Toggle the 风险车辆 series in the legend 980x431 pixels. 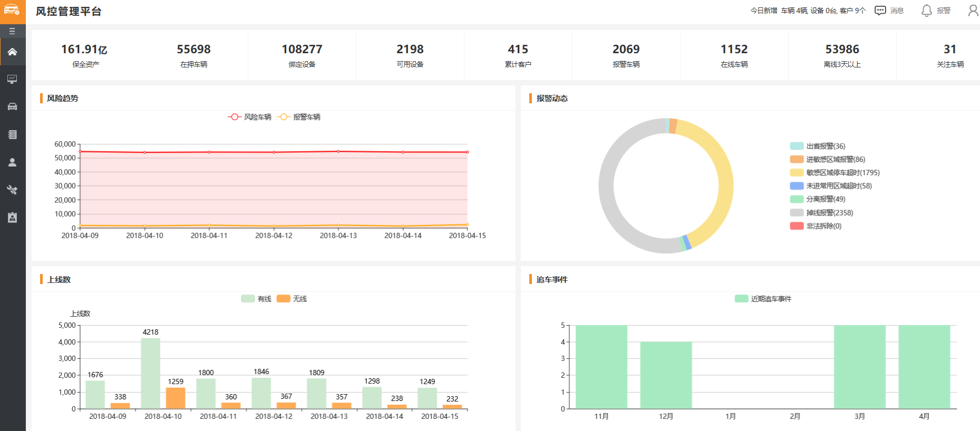[x=250, y=117]
